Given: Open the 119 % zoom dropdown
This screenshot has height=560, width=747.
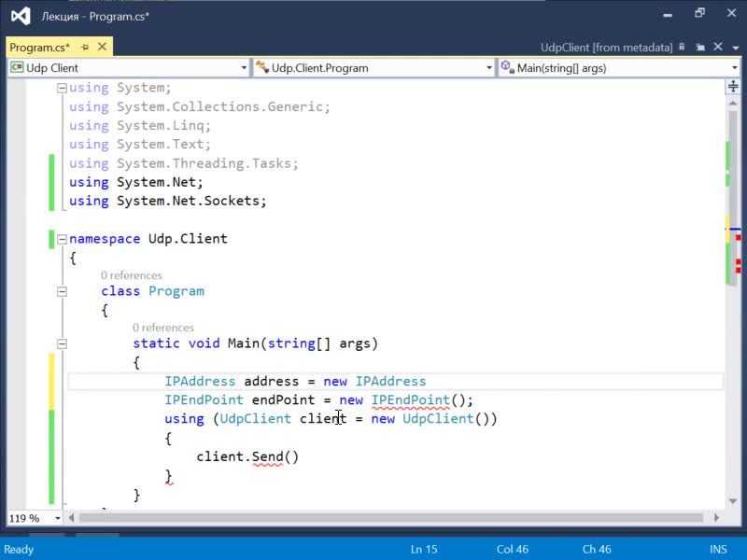Looking at the screenshot, I should point(58,518).
